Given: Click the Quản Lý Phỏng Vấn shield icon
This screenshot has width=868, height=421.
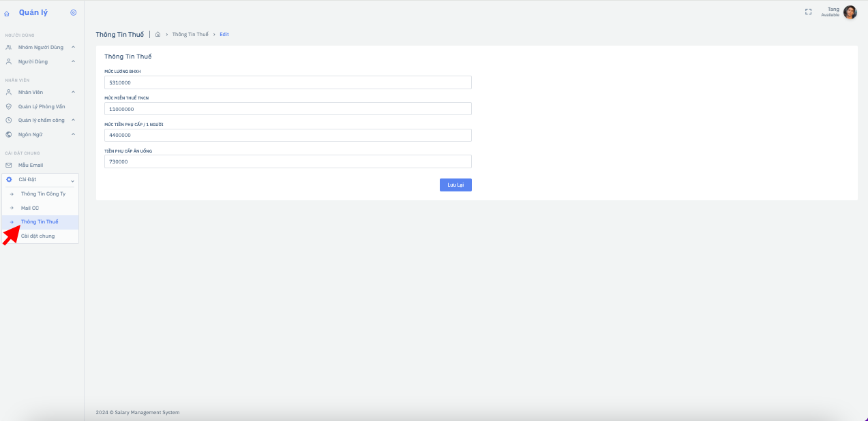Looking at the screenshot, I should [9, 106].
